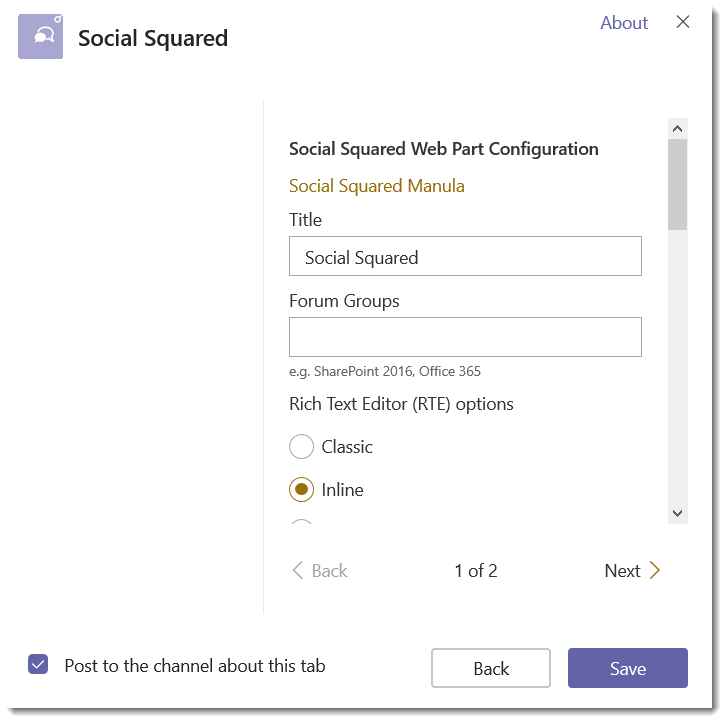Click the right chevron beside Next
Screen dimensions: 727x723
click(x=655, y=571)
